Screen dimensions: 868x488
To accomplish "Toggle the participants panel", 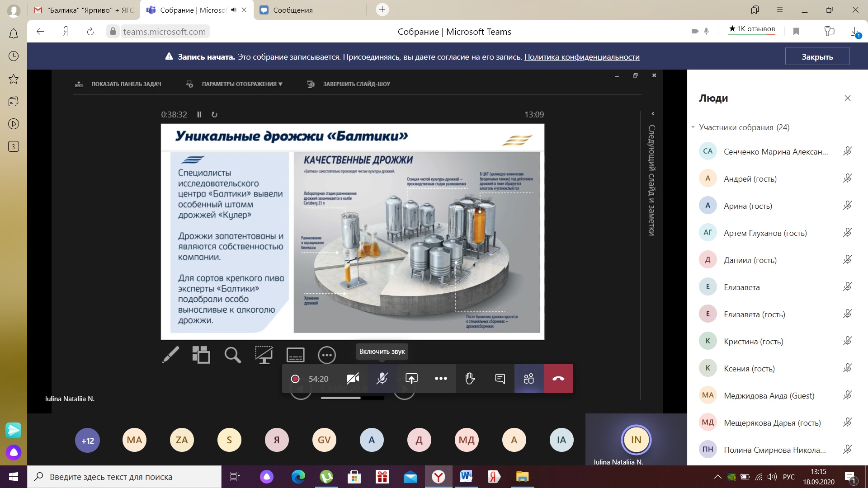I will (529, 379).
